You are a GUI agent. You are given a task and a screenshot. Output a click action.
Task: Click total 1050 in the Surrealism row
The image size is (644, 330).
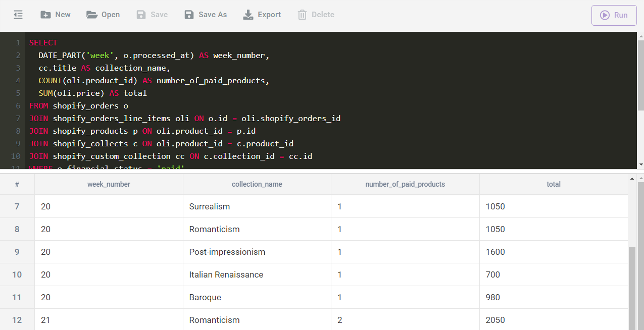coord(495,206)
